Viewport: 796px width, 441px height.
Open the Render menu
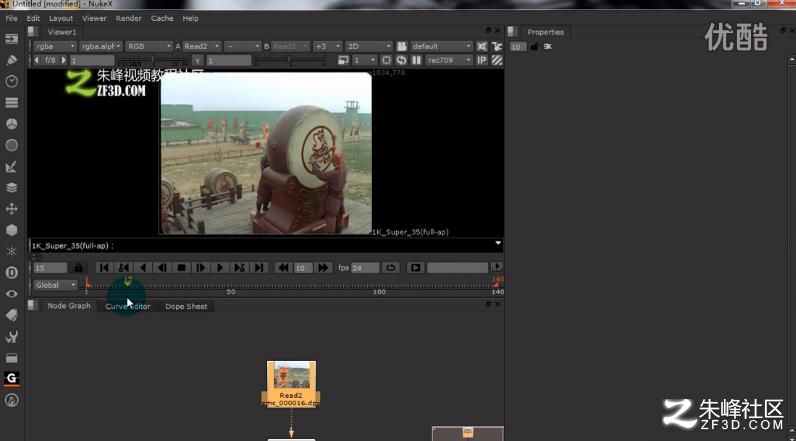click(128, 18)
